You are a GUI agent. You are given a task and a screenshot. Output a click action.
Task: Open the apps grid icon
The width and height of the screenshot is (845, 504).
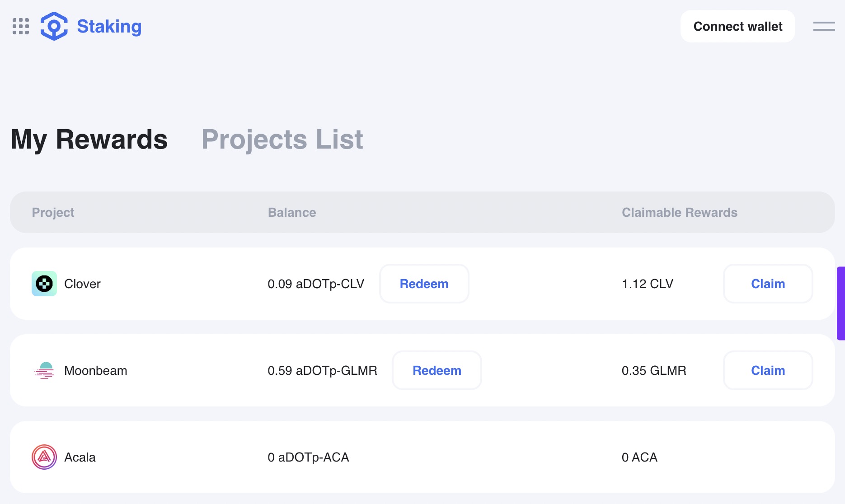(21, 26)
